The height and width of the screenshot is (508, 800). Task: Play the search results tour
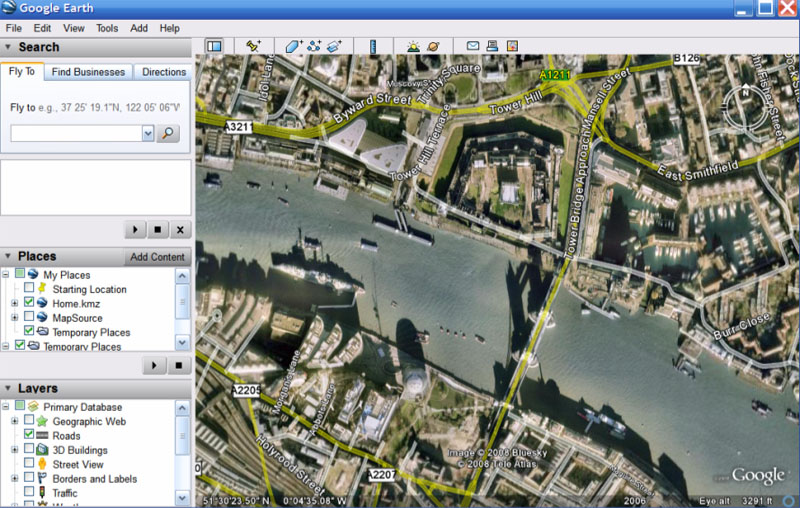(x=135, y=230)
